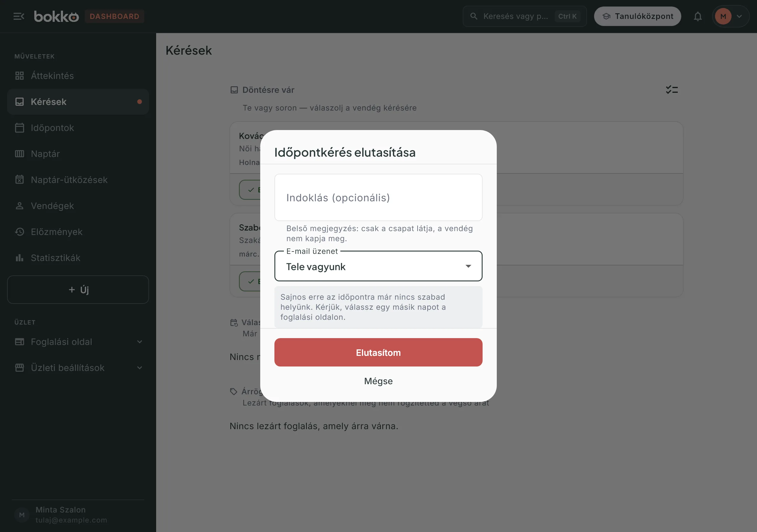Click the M user avatar
Screen dimensions: 757x532
723,16
